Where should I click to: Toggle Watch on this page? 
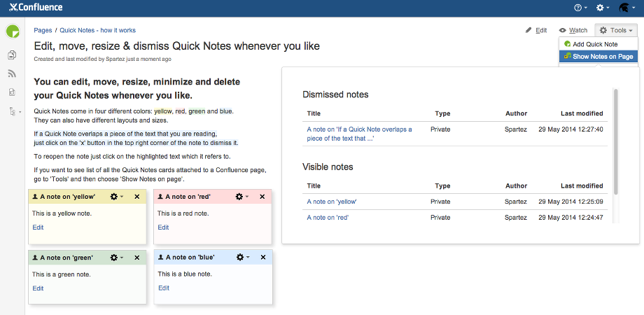point(573,31)
